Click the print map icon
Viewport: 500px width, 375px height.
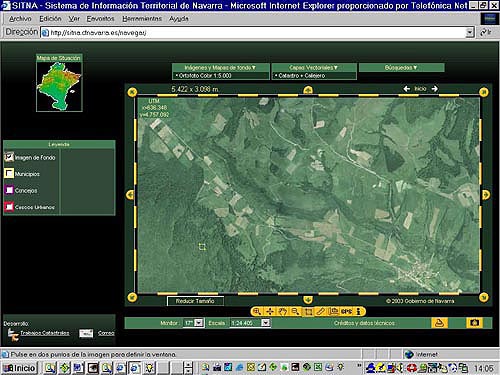pyautogui.click(x=439, y=323)
